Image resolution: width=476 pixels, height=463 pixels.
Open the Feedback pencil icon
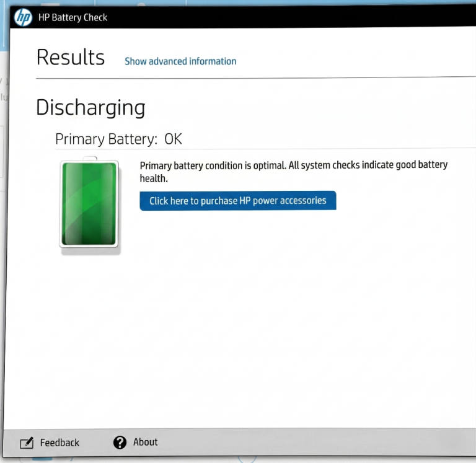tap(27, 443)
